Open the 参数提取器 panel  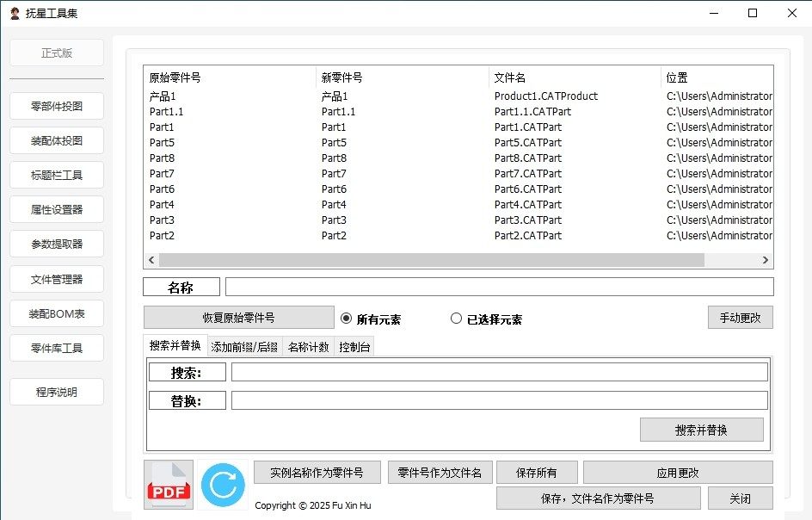tap(57, 244)
